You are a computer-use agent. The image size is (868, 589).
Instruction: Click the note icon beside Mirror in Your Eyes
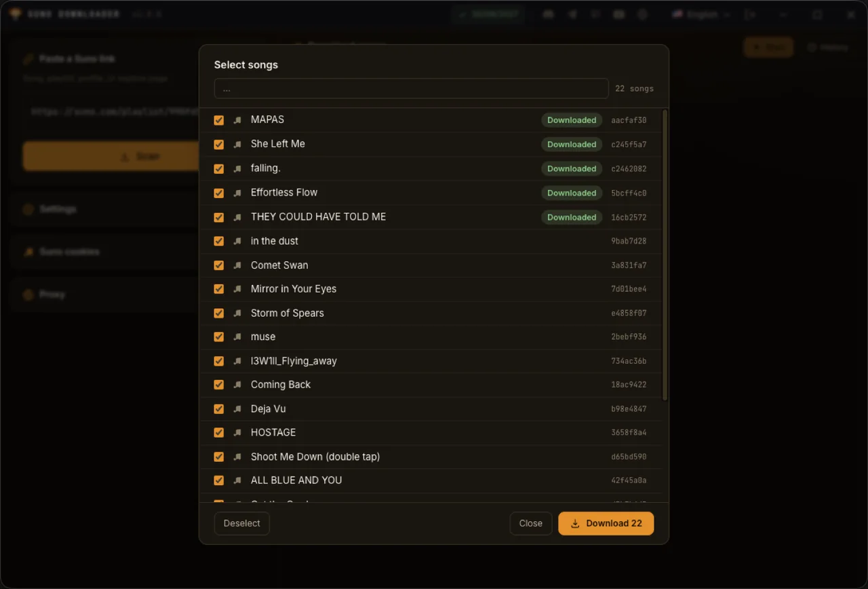coord(237,289)
